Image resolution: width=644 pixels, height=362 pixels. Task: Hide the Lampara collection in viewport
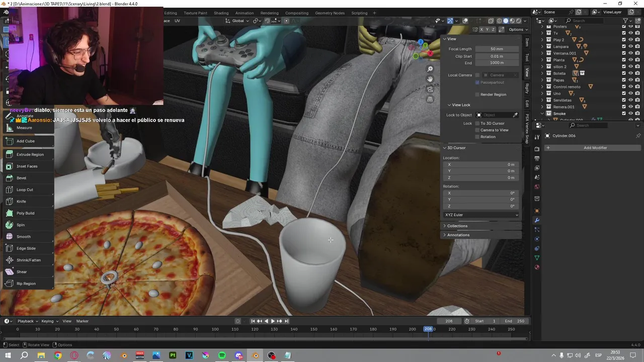click(x=630, y=46)
